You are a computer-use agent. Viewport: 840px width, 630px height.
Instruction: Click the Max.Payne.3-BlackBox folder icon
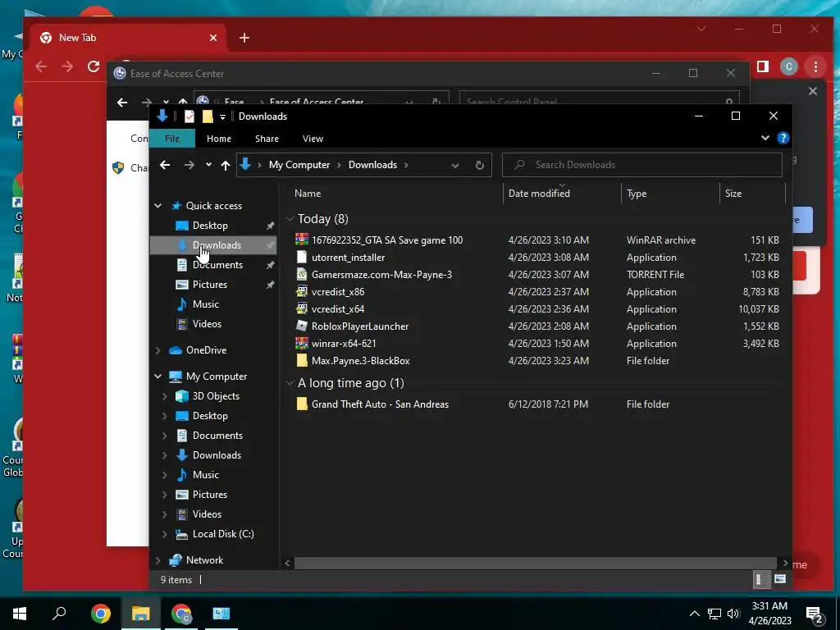(302, 361)
